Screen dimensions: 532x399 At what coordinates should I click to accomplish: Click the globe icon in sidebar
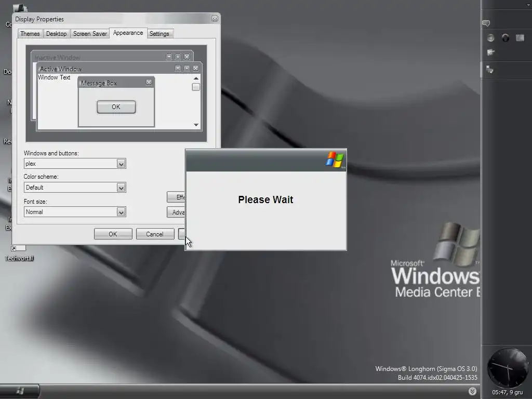click(x=490, y=38)
